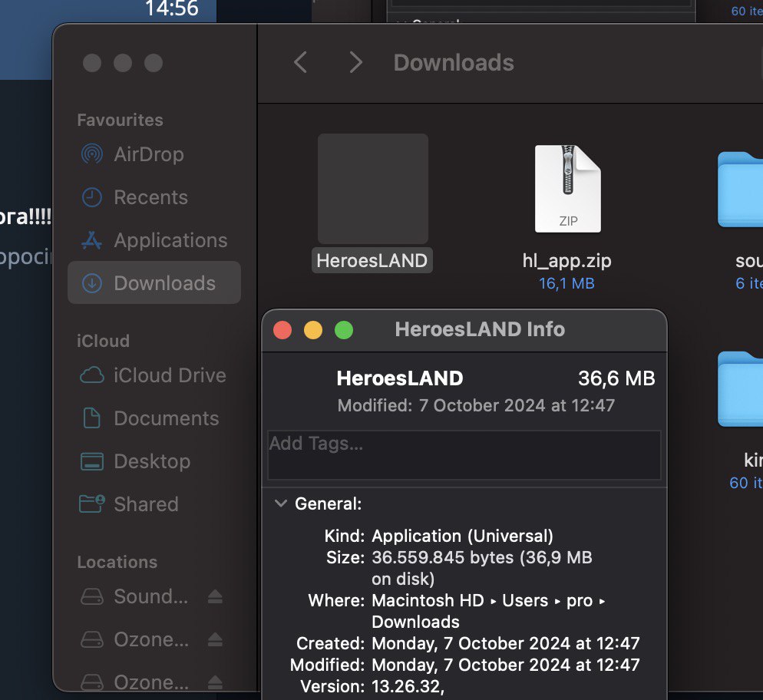Open Recents from the sidebar
Image resolution: width=763 pixels, height=700 pixels.
[x=150, y=197]
